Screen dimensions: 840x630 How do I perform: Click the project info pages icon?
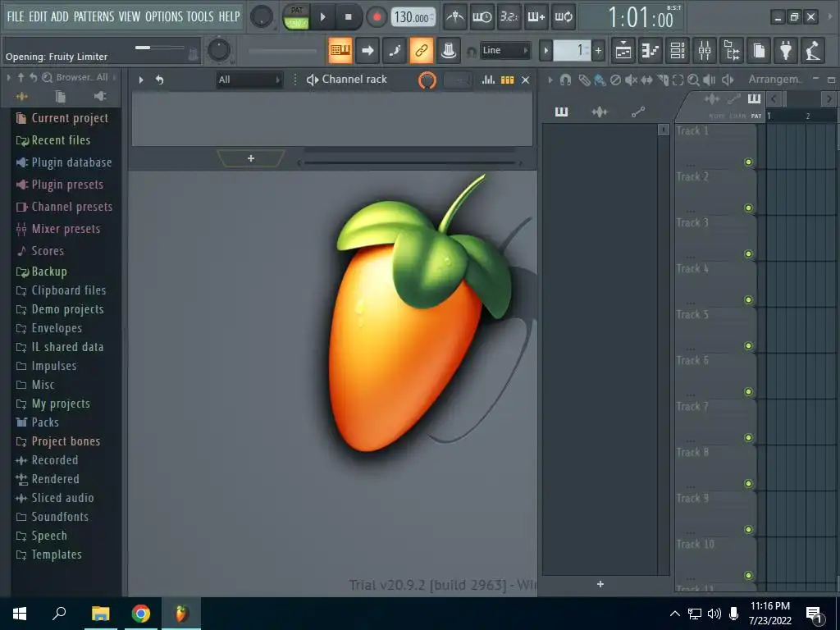click(759, 51)
